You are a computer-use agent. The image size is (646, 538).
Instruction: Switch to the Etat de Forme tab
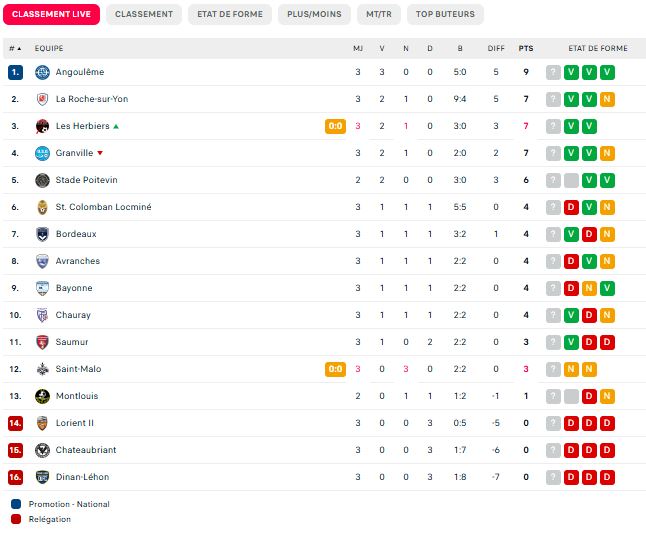pyautogui.click(x=230, y=14)
